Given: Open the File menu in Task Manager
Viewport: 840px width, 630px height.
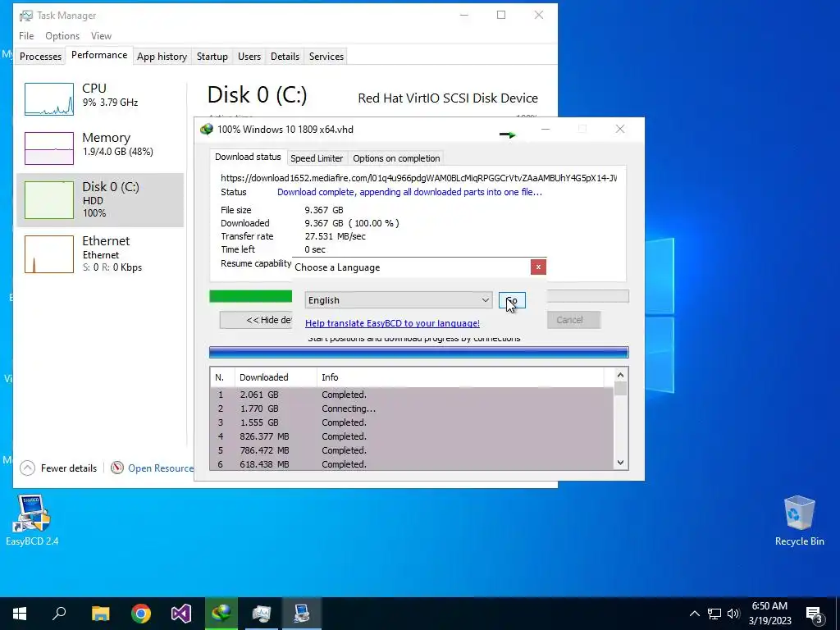Looking at the screenshot, I should coord(26,36).
